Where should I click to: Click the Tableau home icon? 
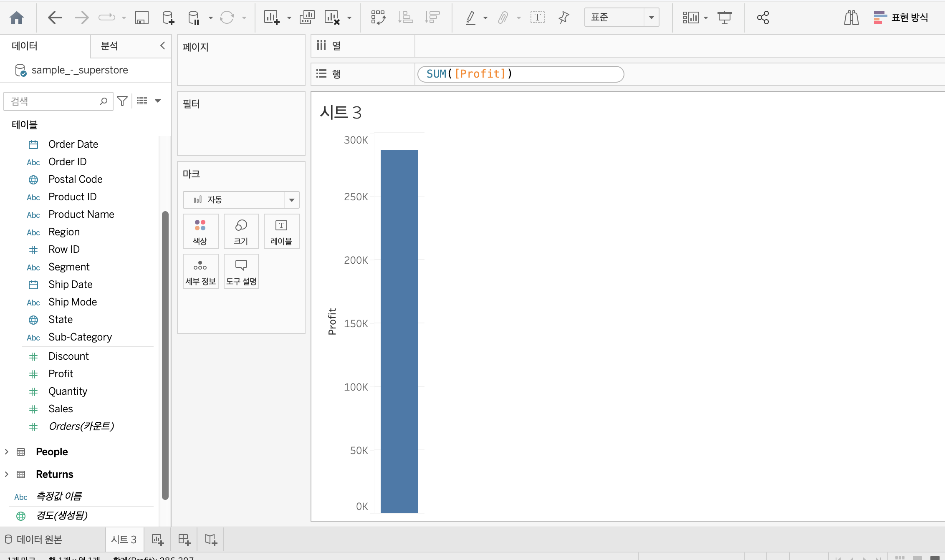17,18
